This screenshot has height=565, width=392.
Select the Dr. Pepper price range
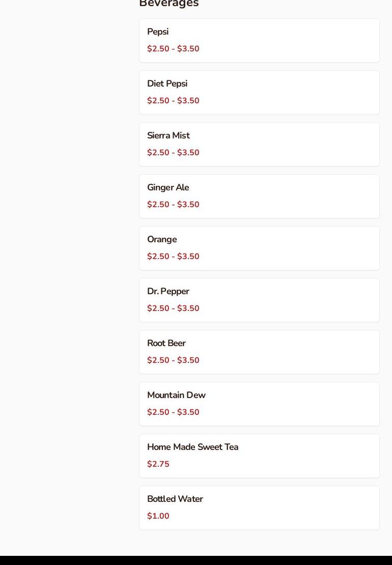[x=173, y=308]
